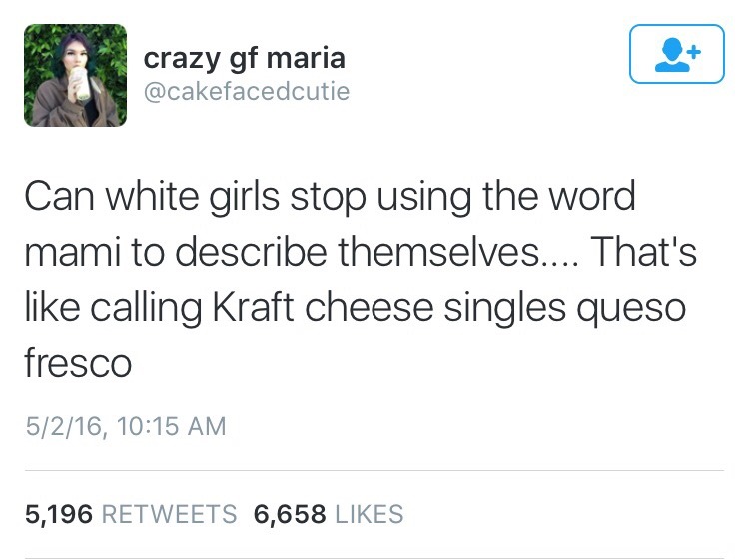Viewport: 749px width, 560px height.
Task: Click the 10:15 AM time text
Action: click(x=172, y=426)
